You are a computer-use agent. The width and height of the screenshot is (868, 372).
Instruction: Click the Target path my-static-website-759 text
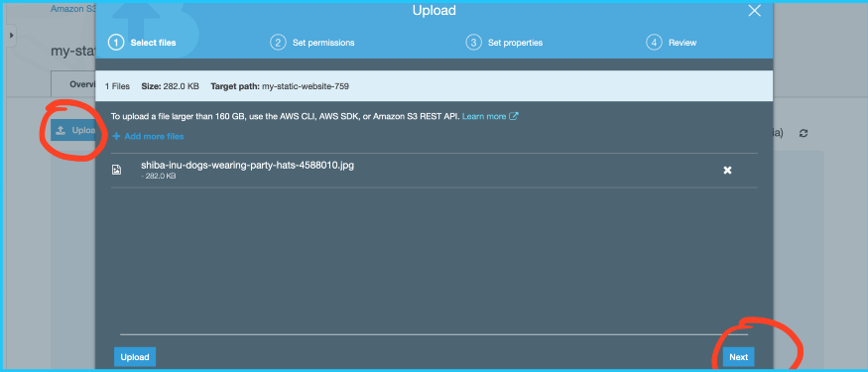pyautogui.click(x=280, y=86)
